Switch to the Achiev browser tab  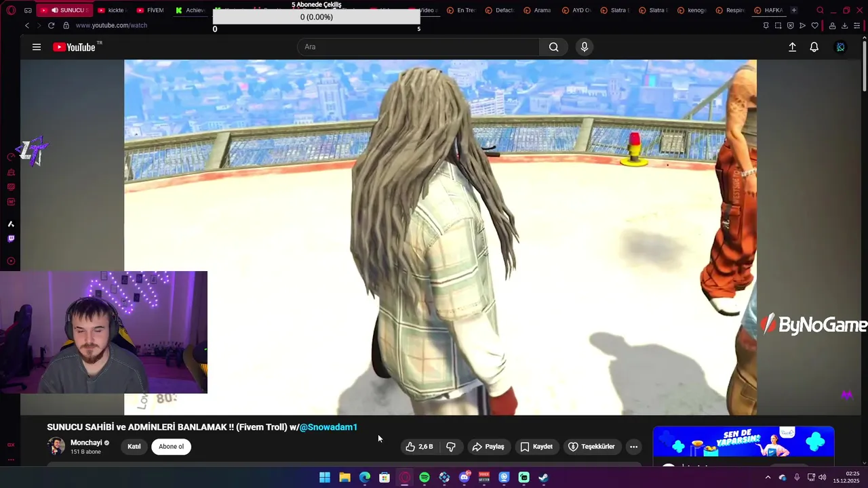(191, 10)
